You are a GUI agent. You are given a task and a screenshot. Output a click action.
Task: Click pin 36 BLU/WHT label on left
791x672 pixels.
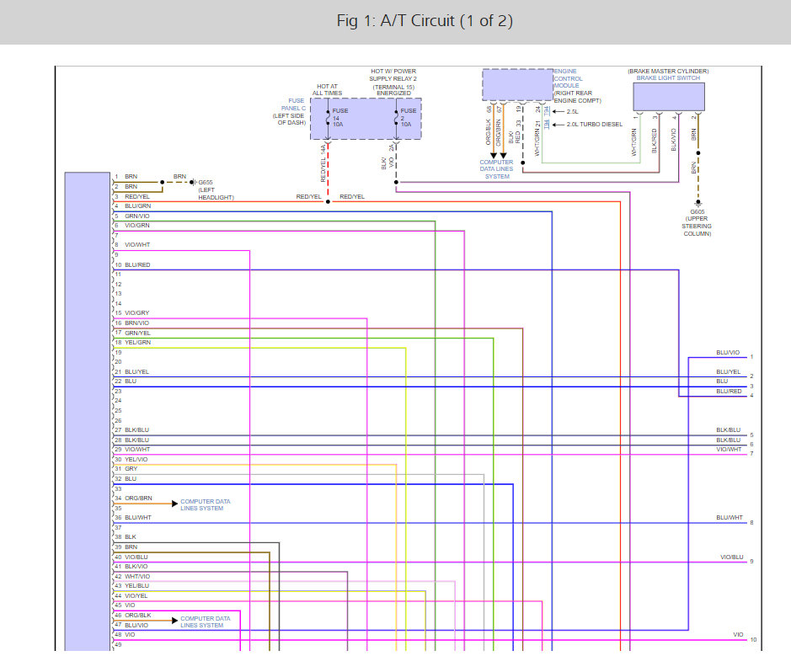click(137, 518)
